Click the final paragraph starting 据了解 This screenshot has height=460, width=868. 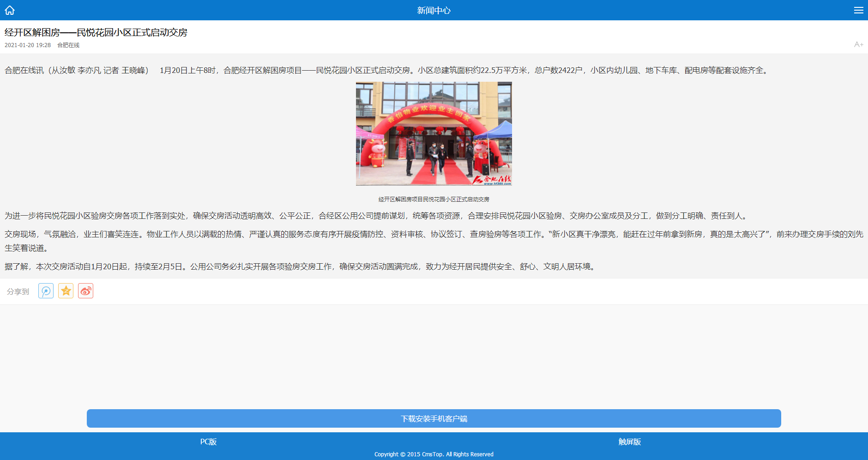pos(300,266)
